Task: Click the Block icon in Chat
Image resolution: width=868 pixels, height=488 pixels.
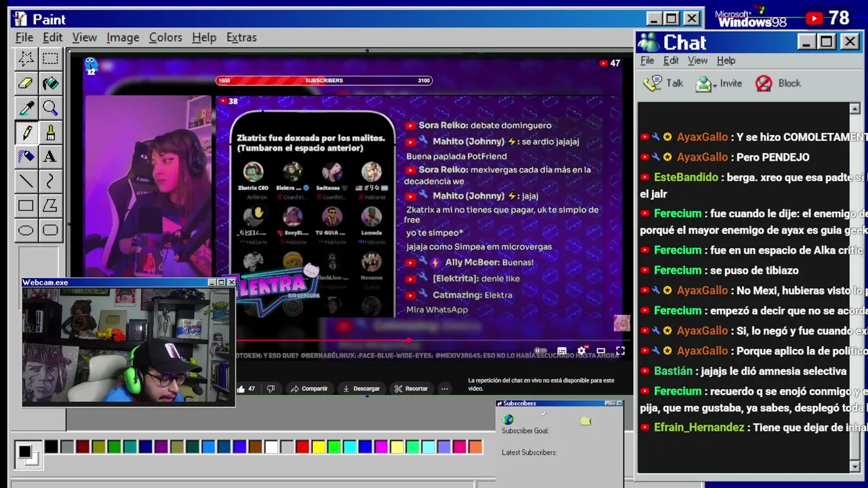Action: 764,83
